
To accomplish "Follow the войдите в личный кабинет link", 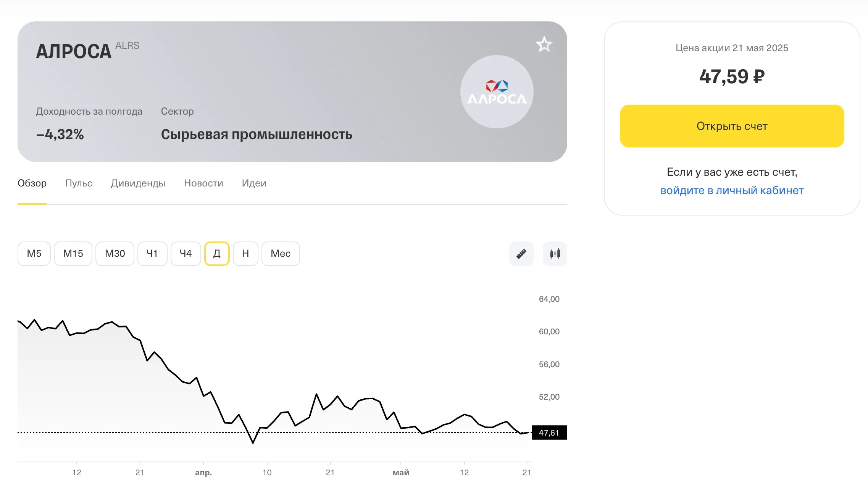I will click(x=732, y=190).
